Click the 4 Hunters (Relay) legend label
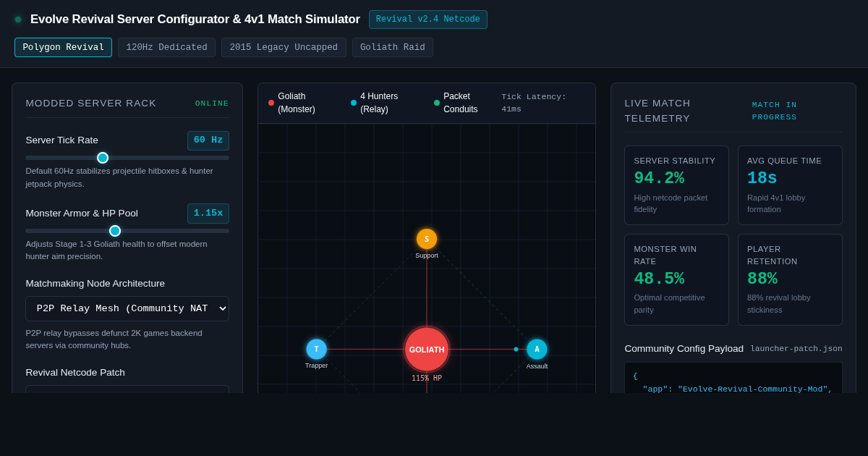 379,103
